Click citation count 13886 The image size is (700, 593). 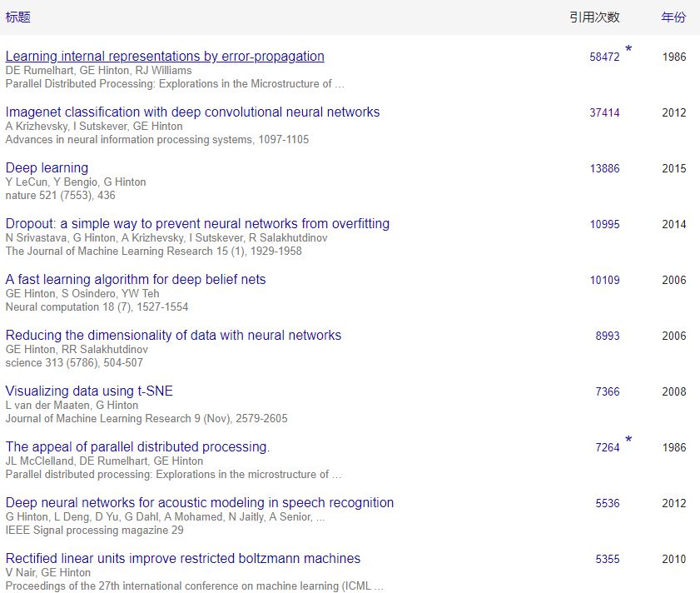604,169
